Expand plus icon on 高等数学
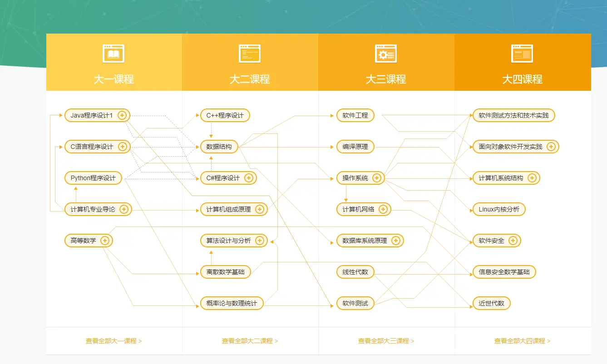Viewport: 607px width, 364px height. pyautogui.click(x=105, y=241)
